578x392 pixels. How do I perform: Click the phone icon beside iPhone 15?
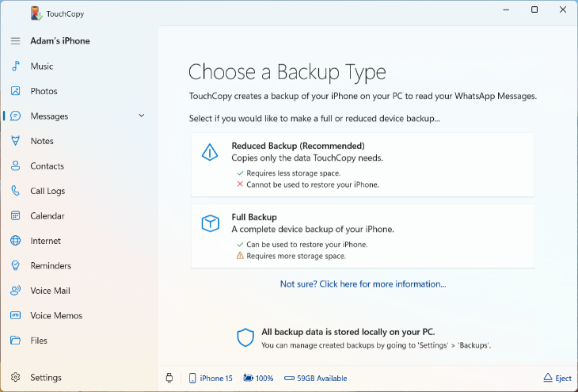192,378
